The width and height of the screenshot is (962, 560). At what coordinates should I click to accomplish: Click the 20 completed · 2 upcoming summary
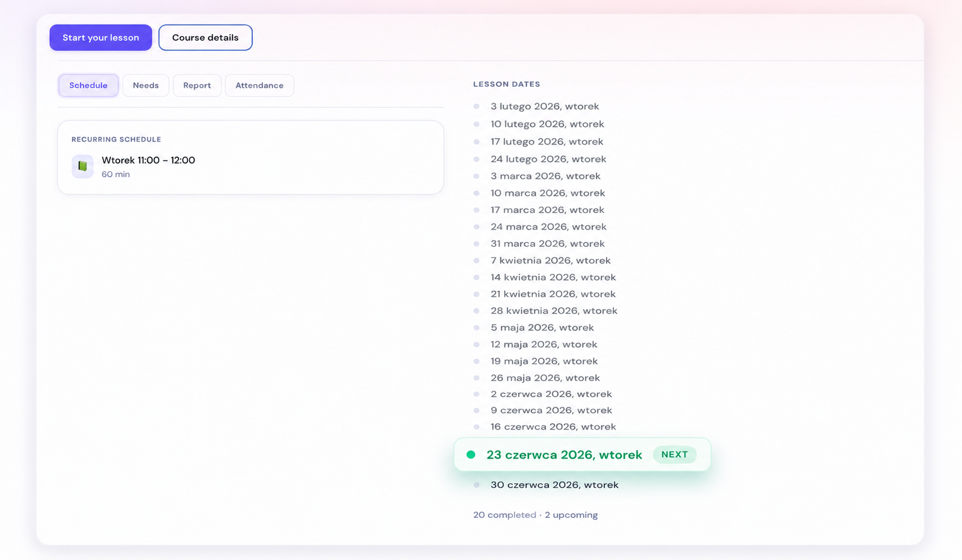(x=535, y=516)
